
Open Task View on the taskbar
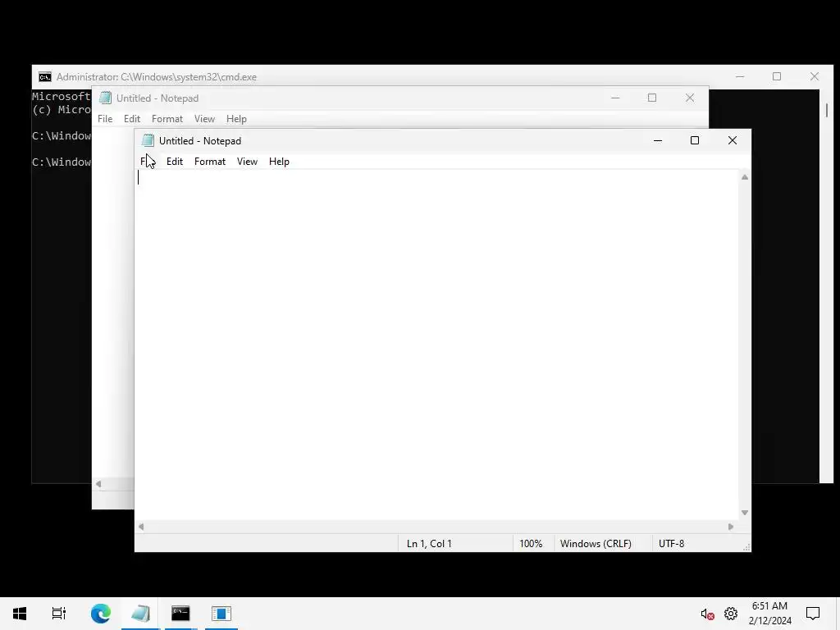coord(59,614)
